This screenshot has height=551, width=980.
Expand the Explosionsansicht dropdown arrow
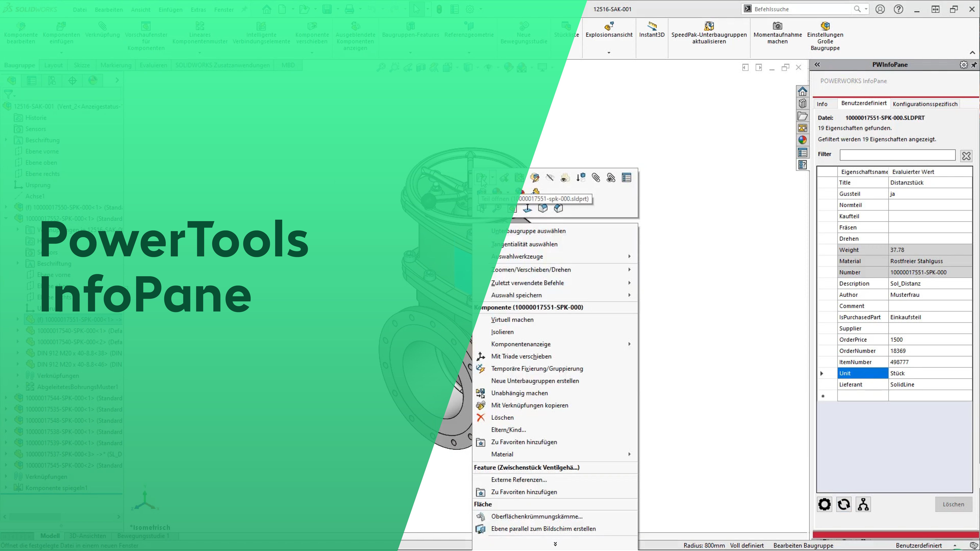(609, 53)
